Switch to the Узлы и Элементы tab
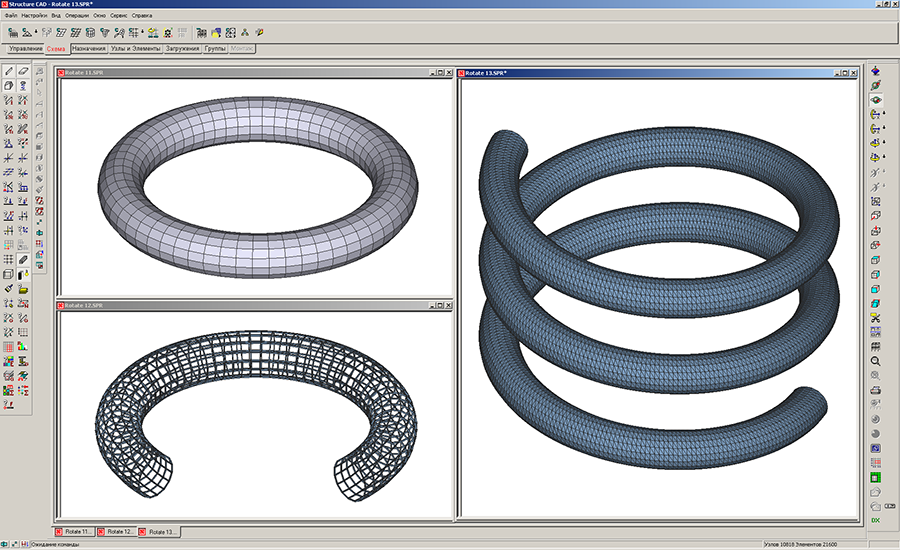This screenshot has height=550, width=900. [x=135, y=48]
